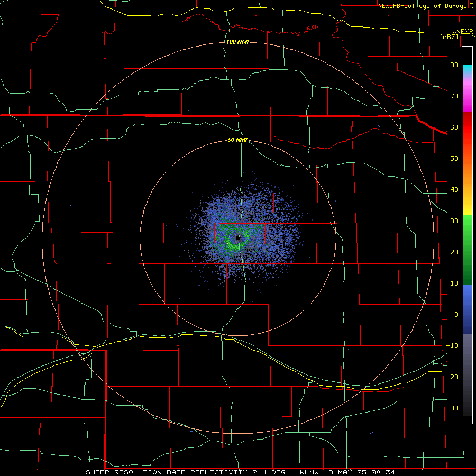
Task: Click the radar site center dot
Action: (x=237, y=239)
